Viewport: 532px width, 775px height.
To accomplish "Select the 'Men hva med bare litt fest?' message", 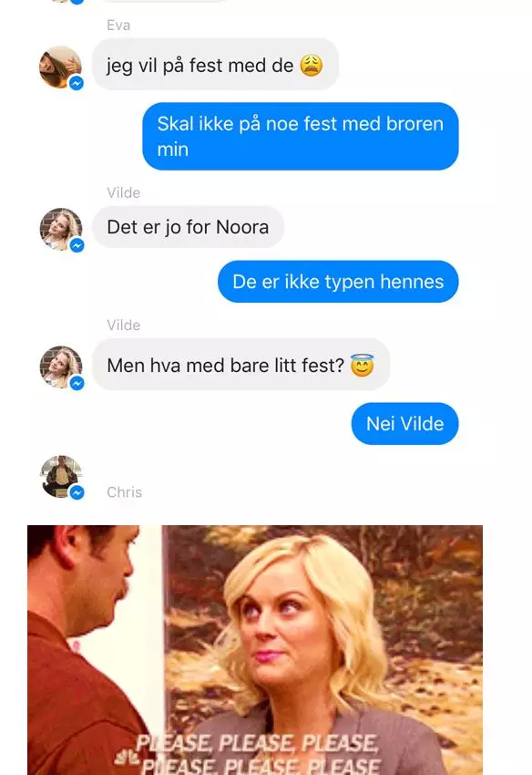I will click(241, 365).
